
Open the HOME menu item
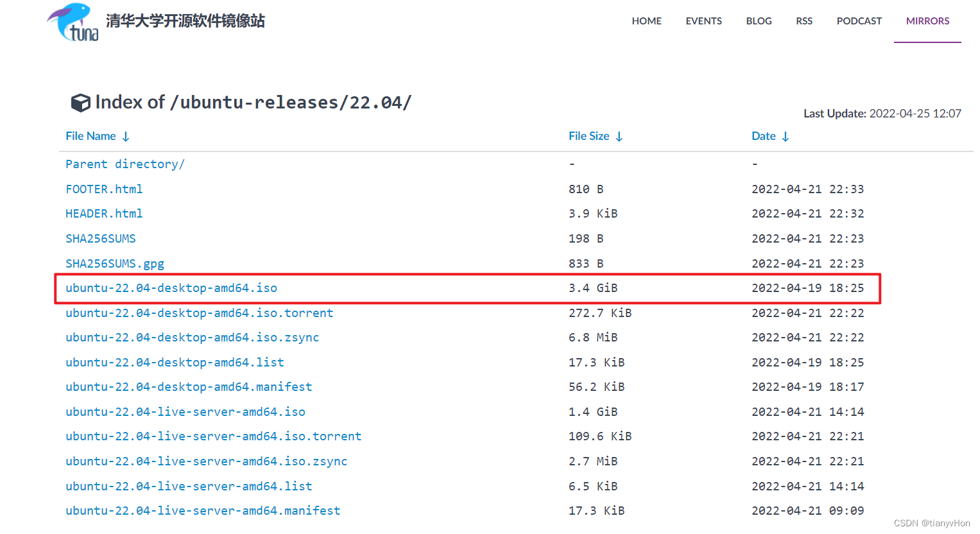click(x=646, y=21)
